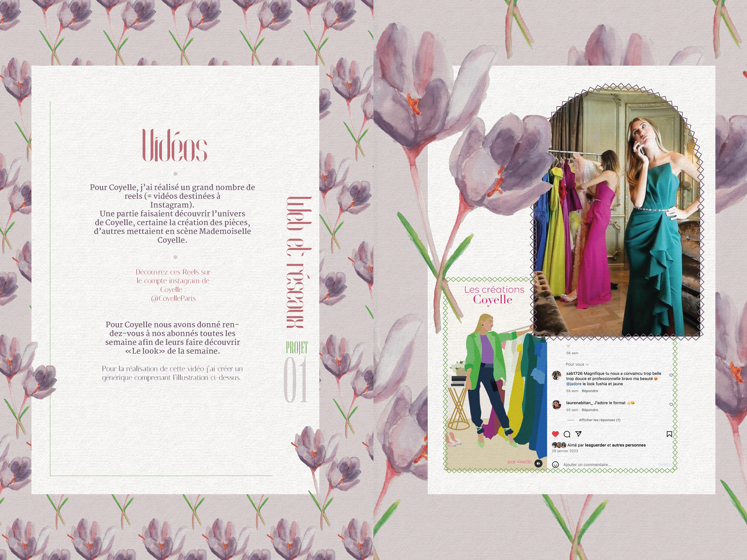Click the PROJET label above 01
The height and width of the screenshot is (560, 747).
(x=297, y=348)
